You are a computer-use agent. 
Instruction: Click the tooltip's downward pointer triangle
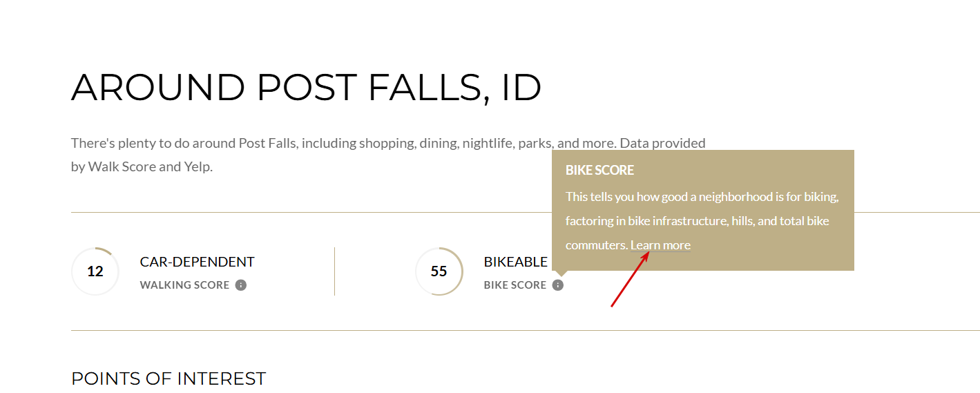[561, 274]
